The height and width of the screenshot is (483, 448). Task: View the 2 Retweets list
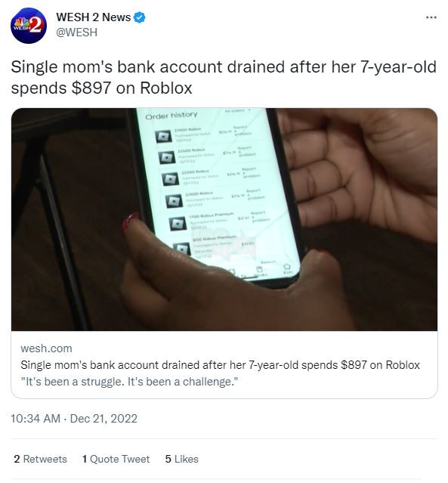click(x=40, y=459)
